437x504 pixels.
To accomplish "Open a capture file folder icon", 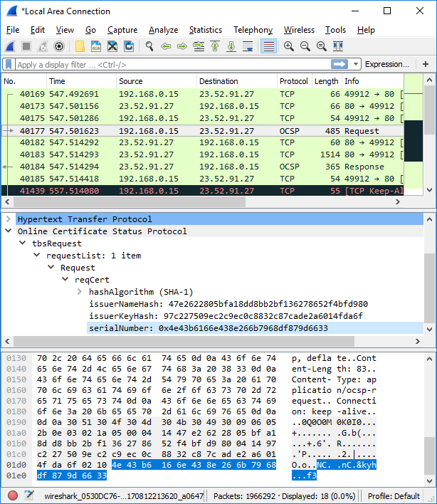I will 80,46.
